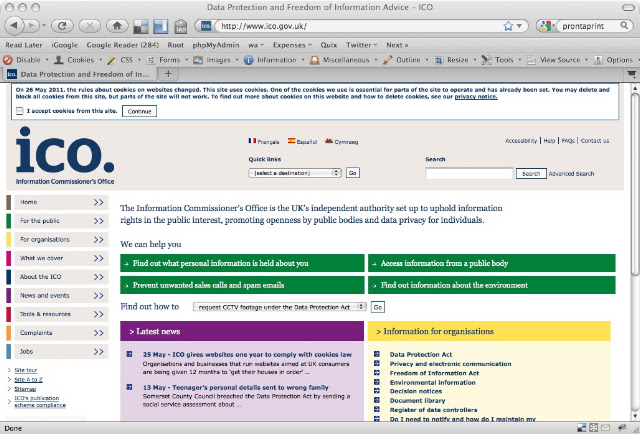Open 'Access information from a public body'
The width and height of the screenshot is (640, 434).
[x=491, y=263]
